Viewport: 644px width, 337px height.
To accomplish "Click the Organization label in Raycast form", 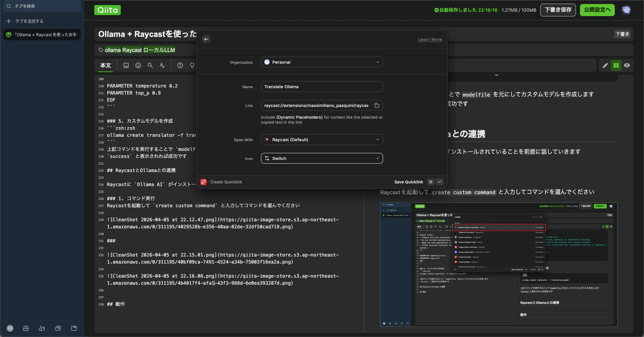I will click(x=241, y=62).
